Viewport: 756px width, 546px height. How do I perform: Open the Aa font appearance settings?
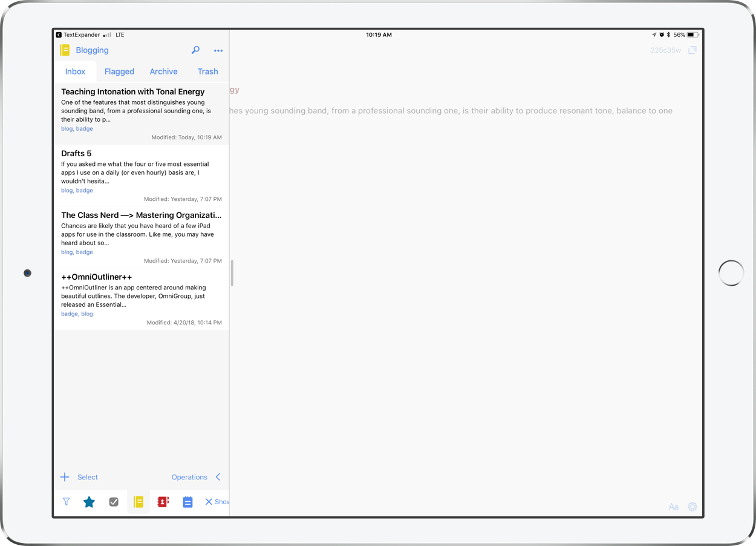pyautogui.click(x=674, y=507)
